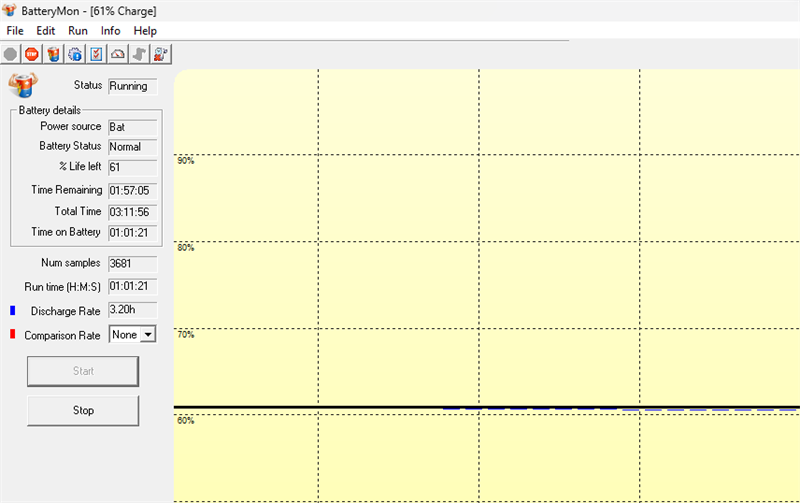Click the Discharge Rate label text

pos(65,311)
